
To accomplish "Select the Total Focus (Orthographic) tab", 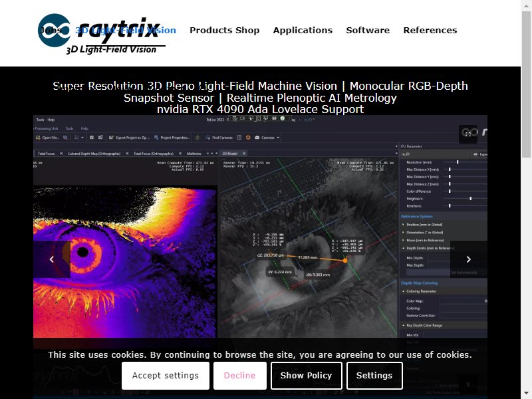I will click(x=154, y=154).
